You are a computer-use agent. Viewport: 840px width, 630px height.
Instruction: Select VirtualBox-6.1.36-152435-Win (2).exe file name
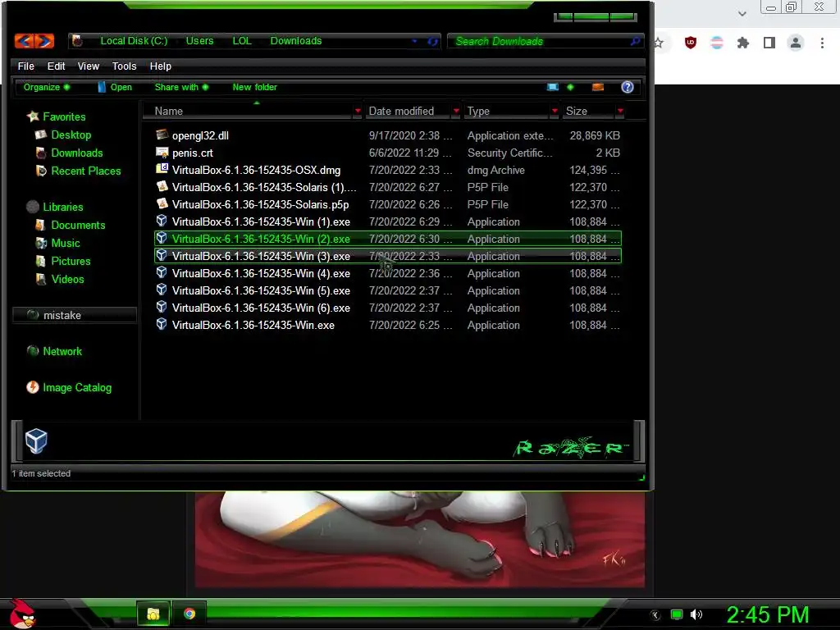click(261, 239)
